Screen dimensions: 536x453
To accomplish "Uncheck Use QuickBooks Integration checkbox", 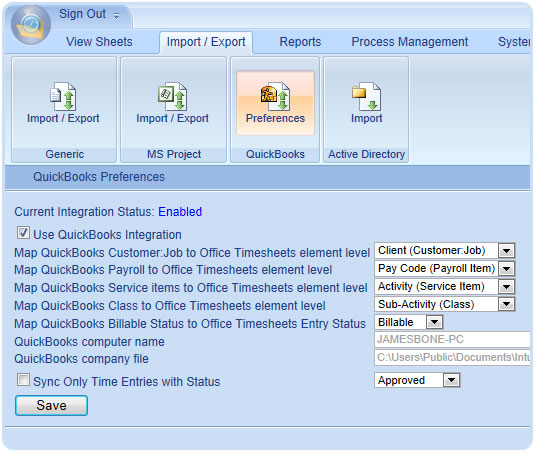I will point(23,233).
